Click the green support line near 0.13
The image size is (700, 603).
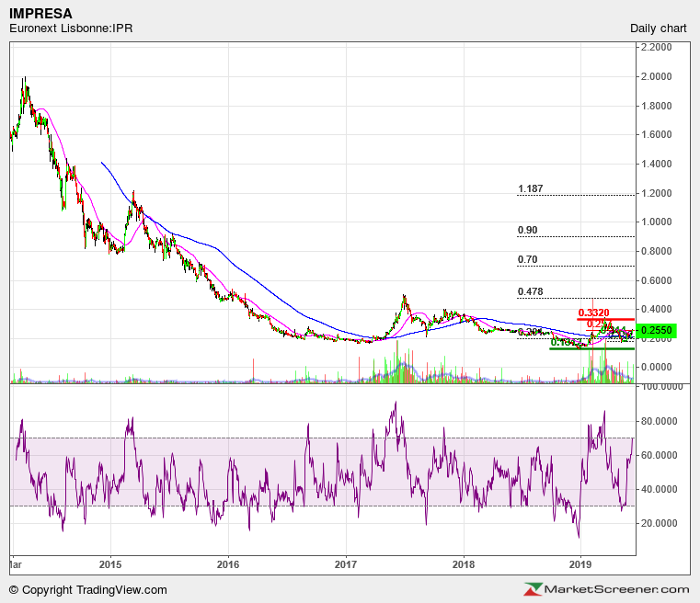[x=592, y=348]
